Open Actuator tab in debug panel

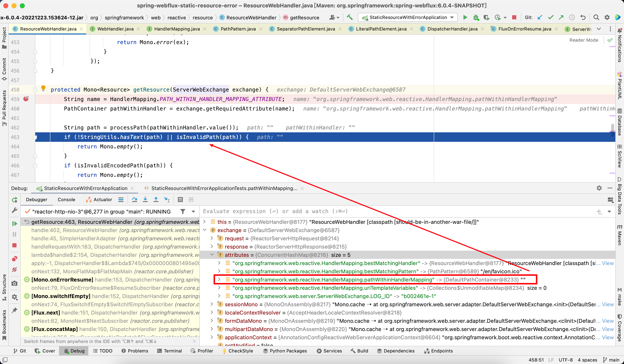pos(99,200)
